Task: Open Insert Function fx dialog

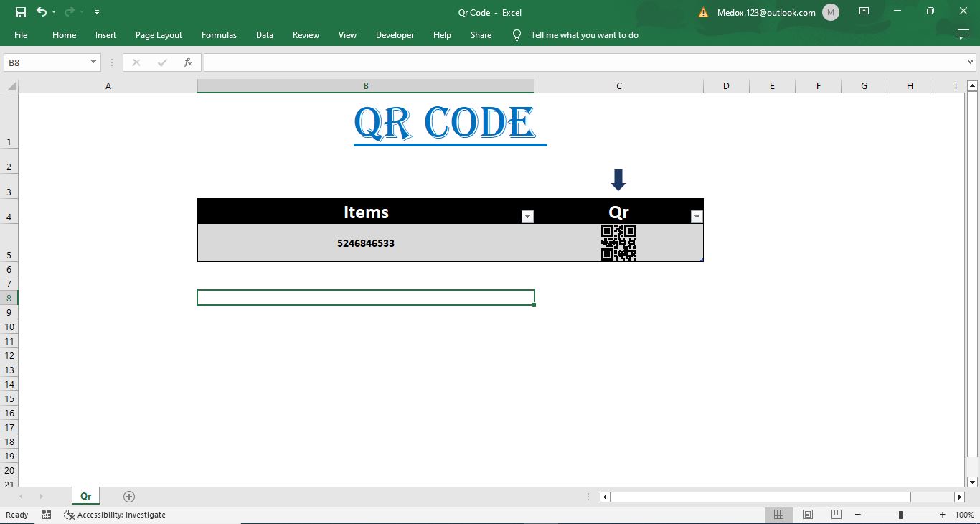Action: [188, 62]
